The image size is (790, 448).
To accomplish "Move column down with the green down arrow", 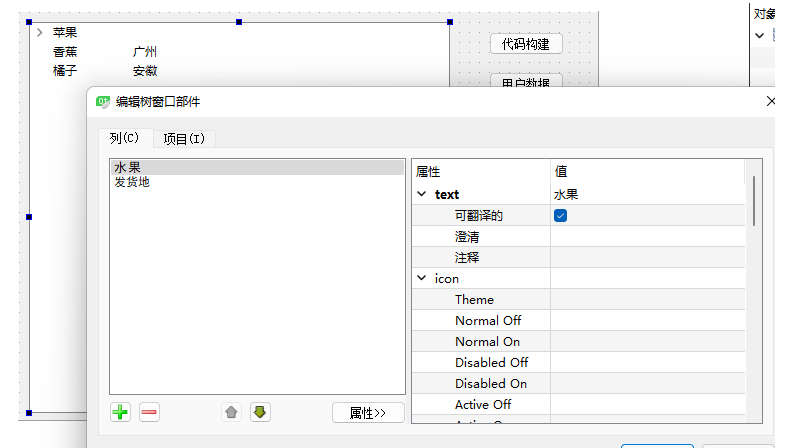I will tap(260, 413).
